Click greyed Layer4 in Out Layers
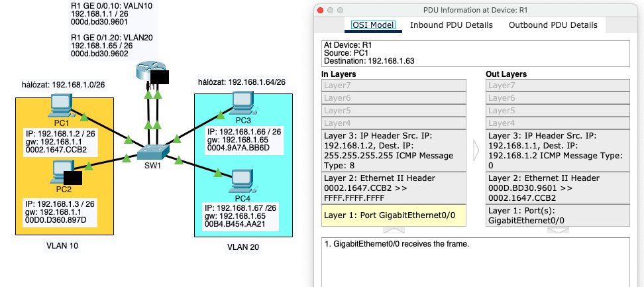 point(558,123)
